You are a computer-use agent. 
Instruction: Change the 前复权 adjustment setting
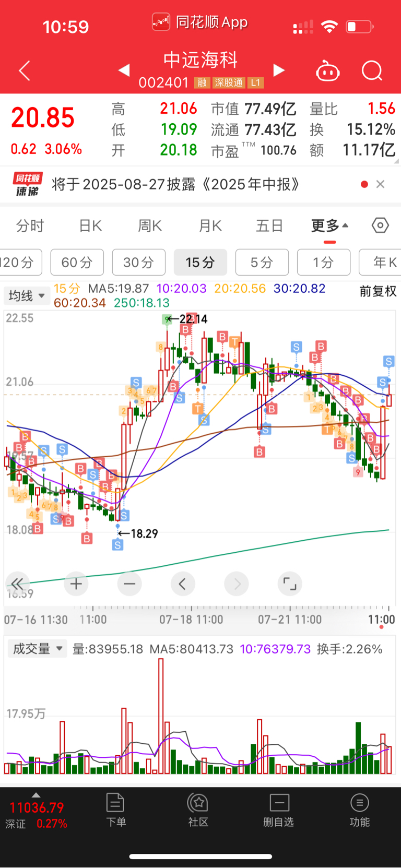(x=378, y=291)
